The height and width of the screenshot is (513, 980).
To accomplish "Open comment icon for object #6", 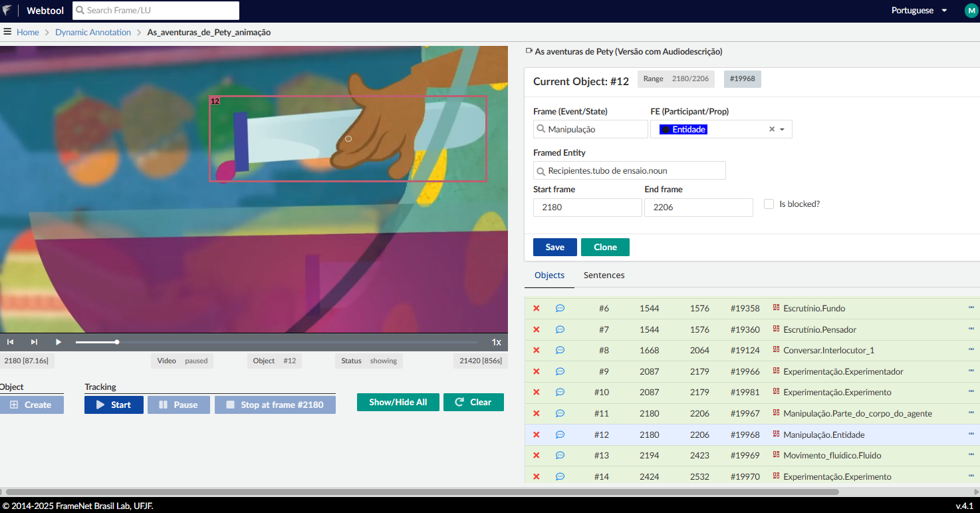I will (560, 308).
